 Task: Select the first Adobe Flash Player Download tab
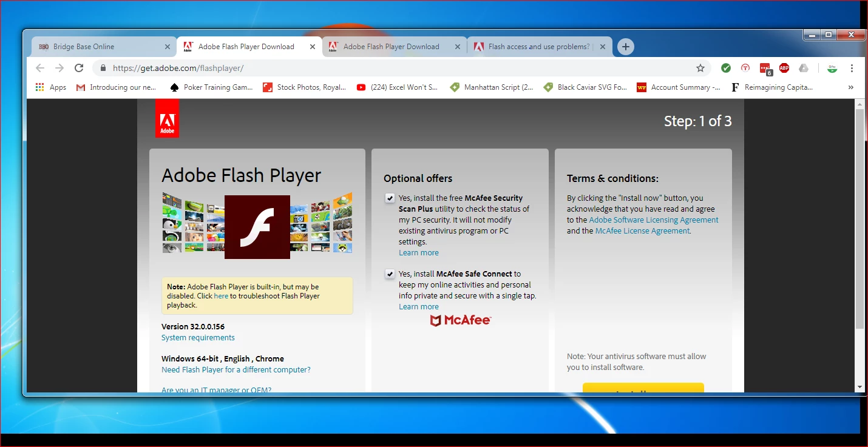(x=249, y=47)
